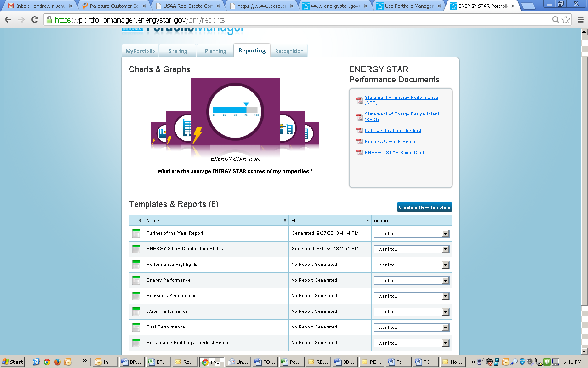
Task: Open the action dropdown for Performance Highlights
Action: pos(412,265)
